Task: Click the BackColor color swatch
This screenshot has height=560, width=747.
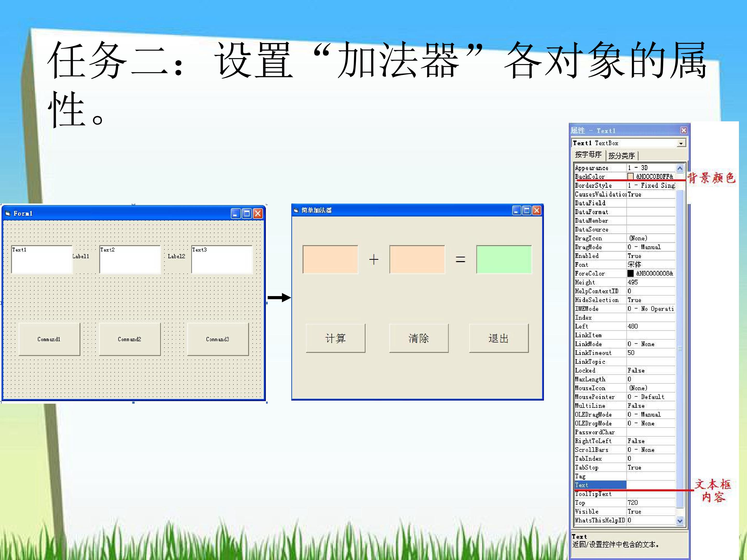Action: coord(631,177)
